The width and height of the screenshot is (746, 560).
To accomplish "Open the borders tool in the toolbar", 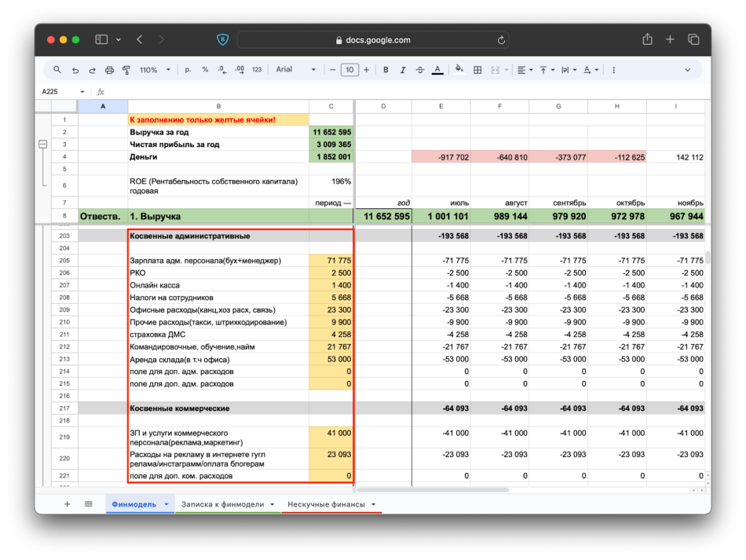I will [477, 70].
